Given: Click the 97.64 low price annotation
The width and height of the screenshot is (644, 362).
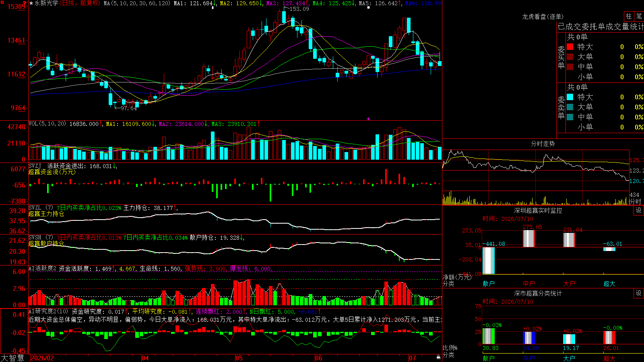Looking at the screenshot, I should click(x=129, y=108).
